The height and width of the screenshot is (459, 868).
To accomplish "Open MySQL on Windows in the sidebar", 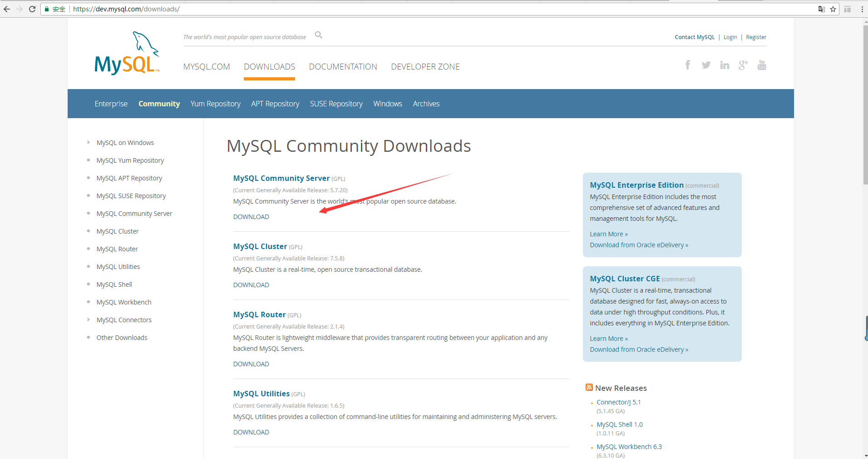I will 125,143.
